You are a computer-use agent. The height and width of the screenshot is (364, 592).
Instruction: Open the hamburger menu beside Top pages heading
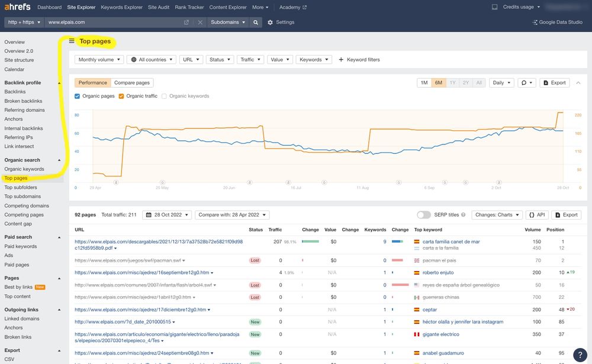[x=72, y=41]
